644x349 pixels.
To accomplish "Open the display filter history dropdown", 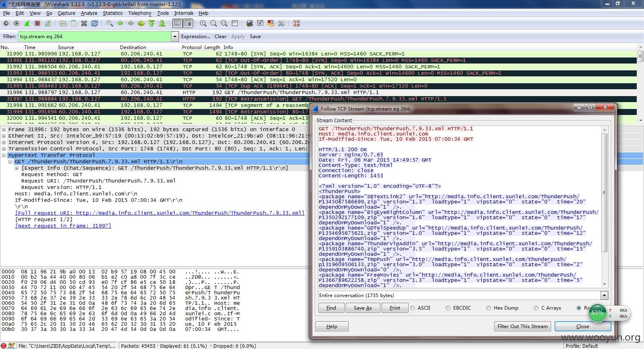I will click(175, 37).
